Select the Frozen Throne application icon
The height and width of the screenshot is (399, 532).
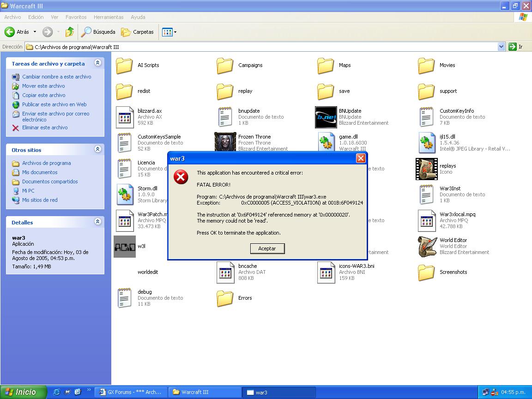click(x=225, y=142)
